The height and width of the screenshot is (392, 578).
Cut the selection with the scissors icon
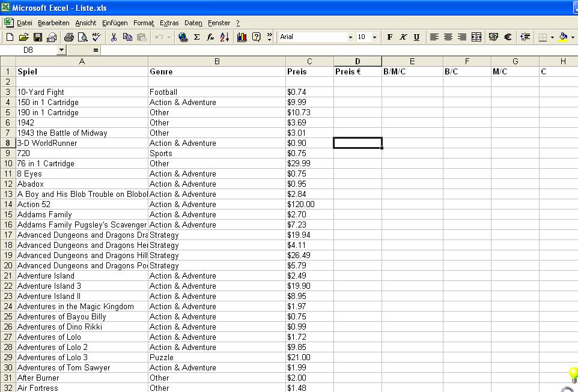[114, 37]
